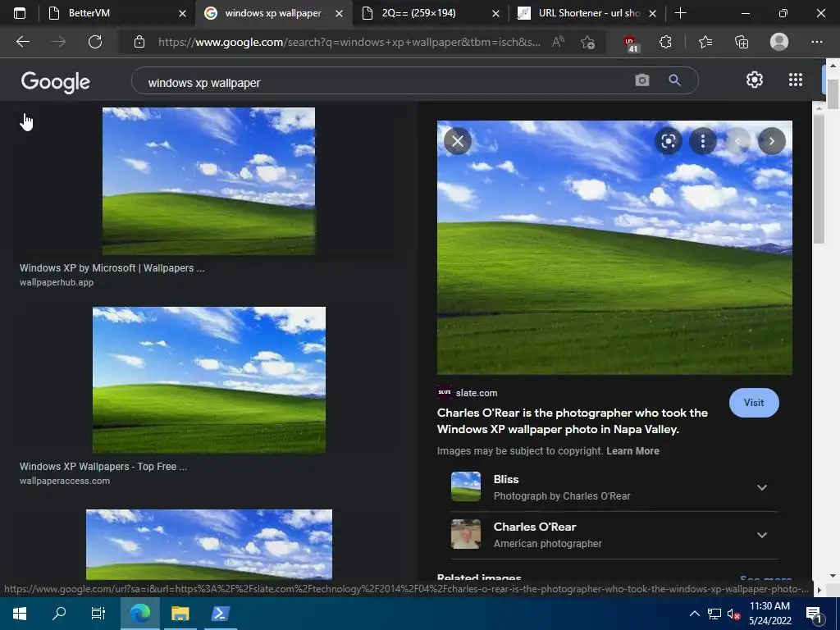Open the Extensions puzzle icon
This screenshot has width=840, height=630.
tap(665, 42)
